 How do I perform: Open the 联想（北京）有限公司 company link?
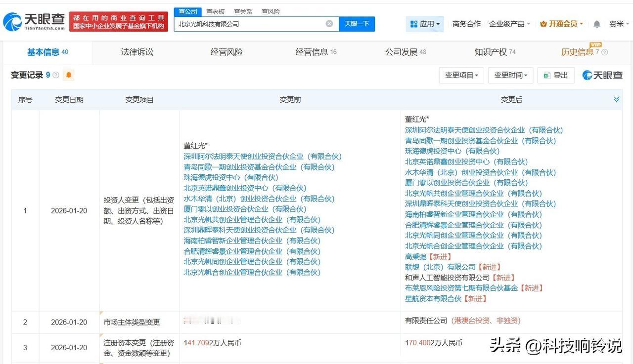tap(440, 267)
